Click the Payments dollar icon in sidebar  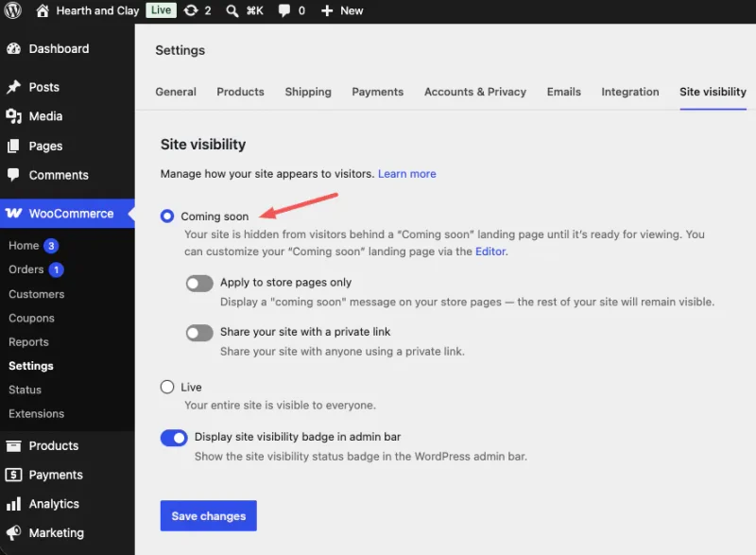13,475
